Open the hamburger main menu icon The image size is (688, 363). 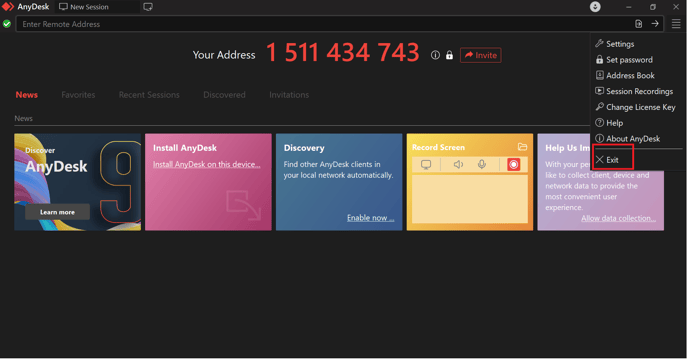[x=676, y=24]
